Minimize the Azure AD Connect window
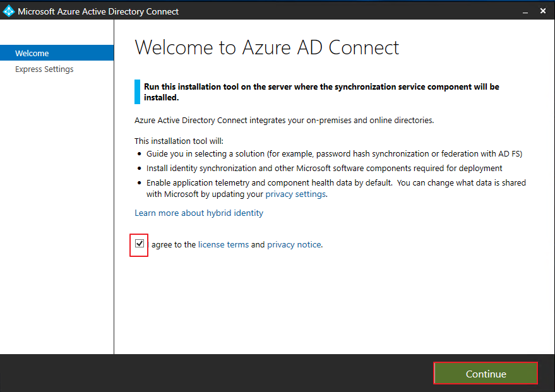Image resolution: width=555 pixels, height=392 pixels. (525, 11)
